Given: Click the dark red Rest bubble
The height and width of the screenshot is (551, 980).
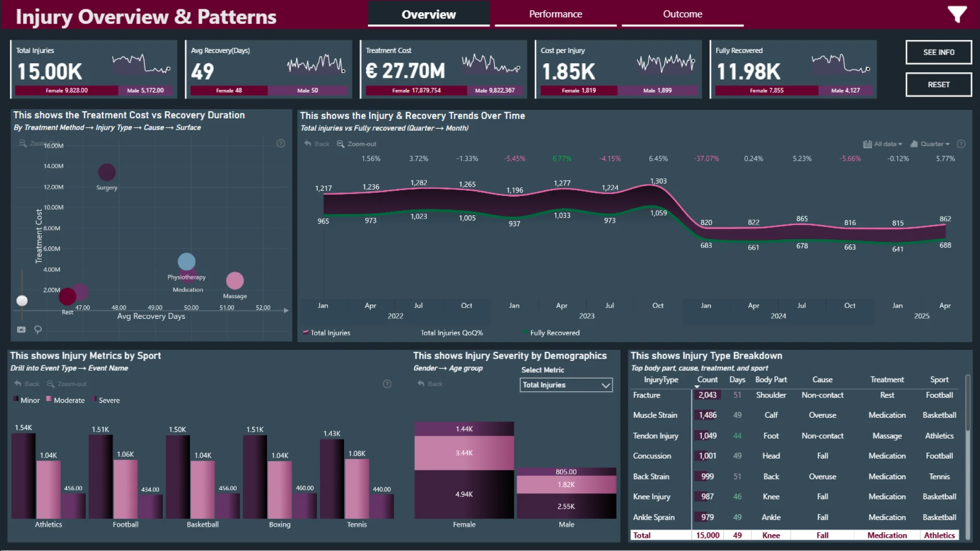Looking at the screenshot, I should click(x=67, y=296).
